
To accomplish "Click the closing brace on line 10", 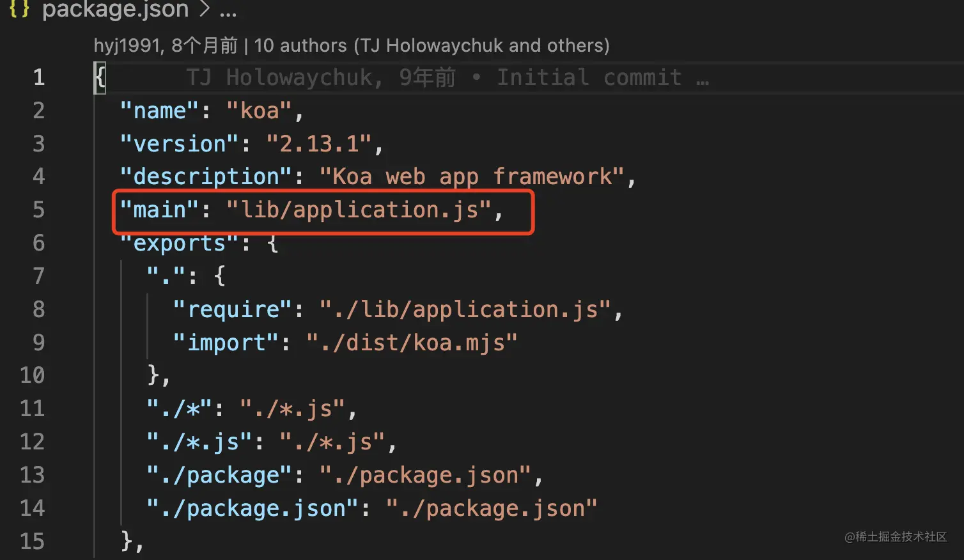I will coord(153,376).
